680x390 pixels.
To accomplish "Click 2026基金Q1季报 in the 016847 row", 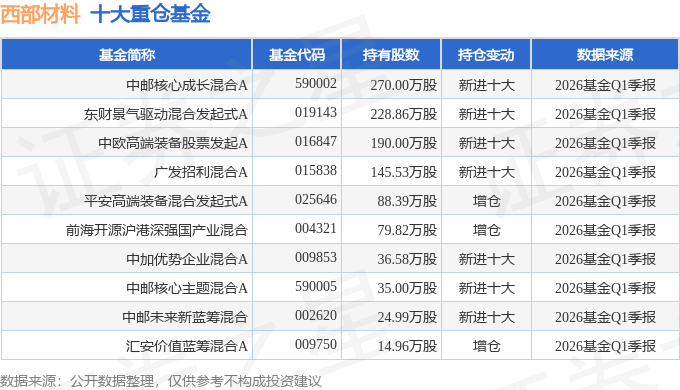I will 605,143.
